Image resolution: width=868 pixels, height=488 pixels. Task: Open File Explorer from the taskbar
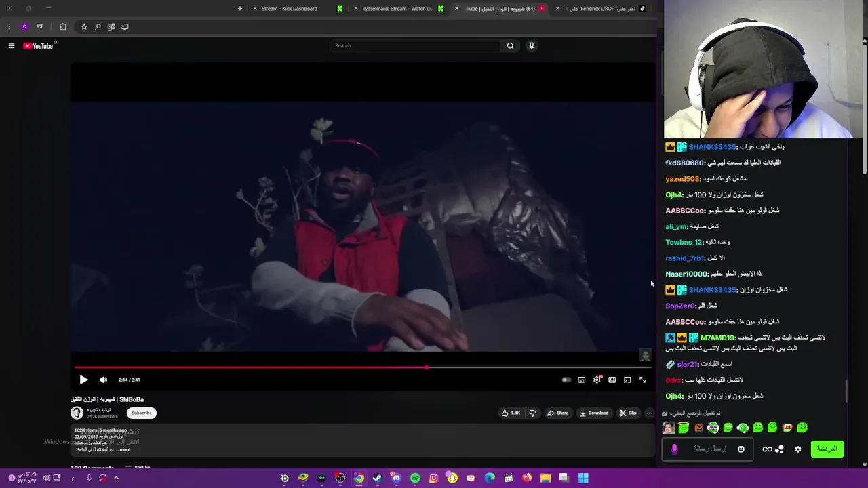[x=545, y=478]
